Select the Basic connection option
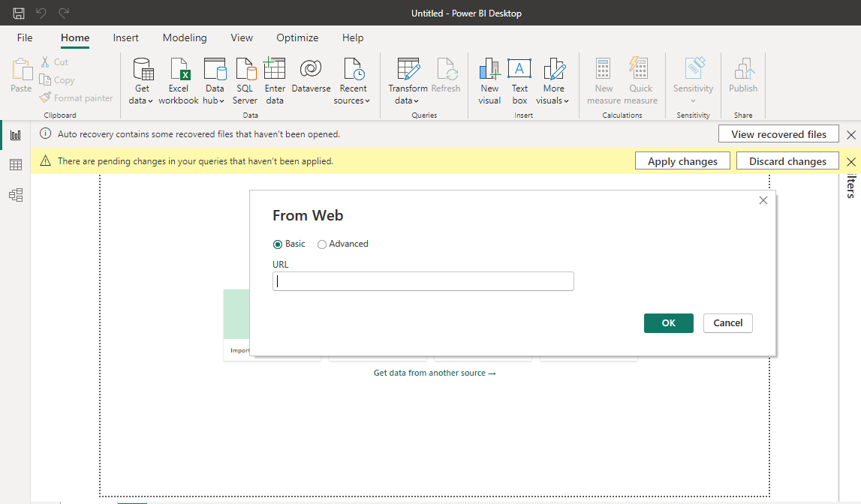Screen dimensions: 861x504 [278, 244]
